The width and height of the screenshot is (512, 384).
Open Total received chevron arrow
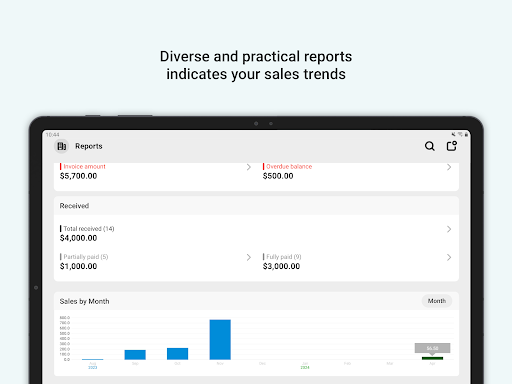(x=449, y=229)
